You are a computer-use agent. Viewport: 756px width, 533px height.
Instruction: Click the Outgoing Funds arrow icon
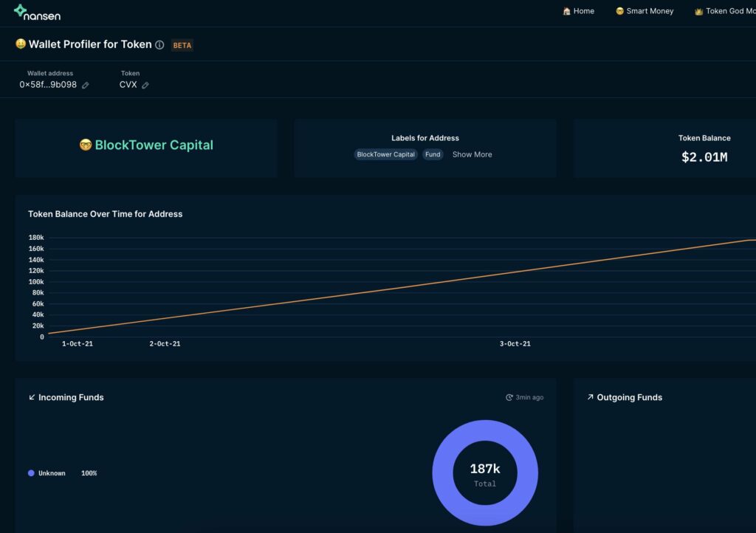pyautogui.click(x=590, y=397)
